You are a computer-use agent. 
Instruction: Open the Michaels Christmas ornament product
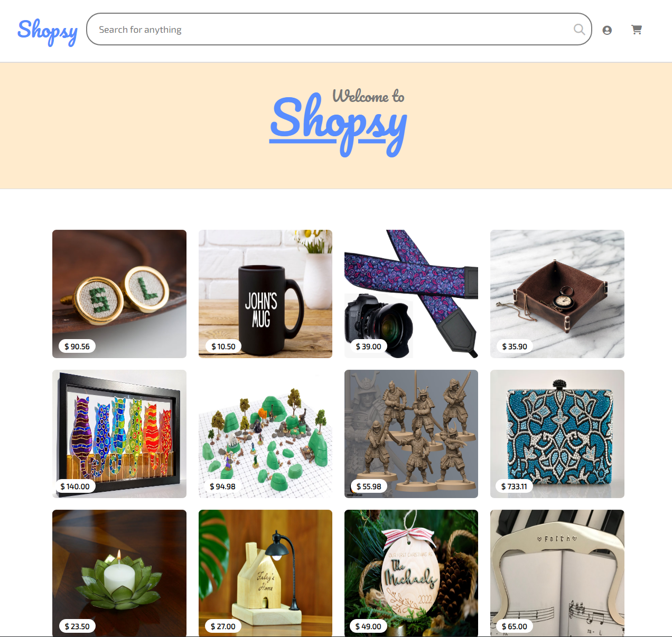point(411,573)
